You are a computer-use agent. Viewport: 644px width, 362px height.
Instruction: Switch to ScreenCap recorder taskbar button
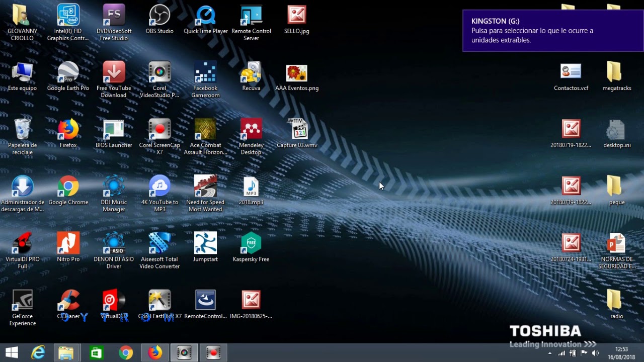[213, 353]
